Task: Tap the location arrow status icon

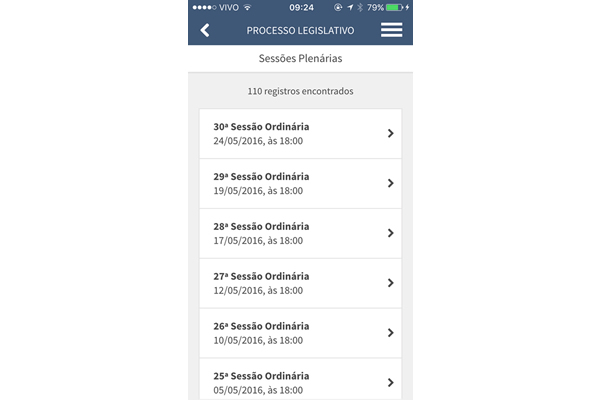Action: click(x=350, y=7)
